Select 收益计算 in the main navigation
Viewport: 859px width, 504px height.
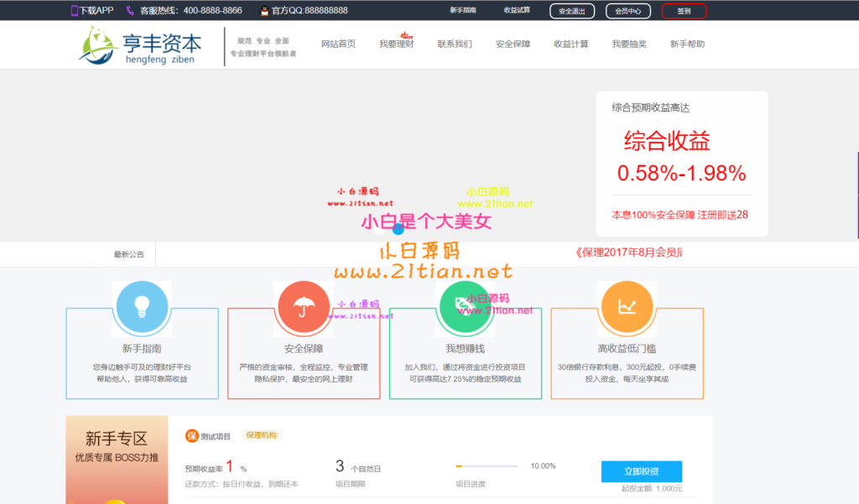(x=571, y=44)
